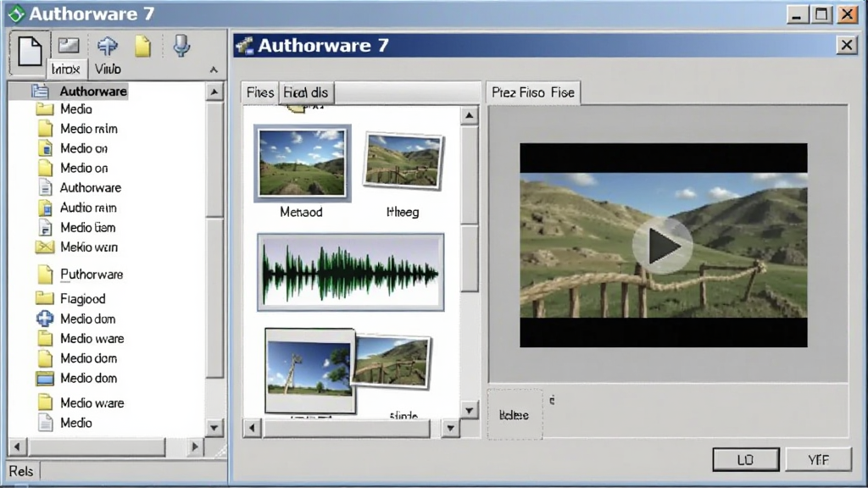868x488 pixels.
Task: Click the microphone toolbar icon
Action: 181,46
